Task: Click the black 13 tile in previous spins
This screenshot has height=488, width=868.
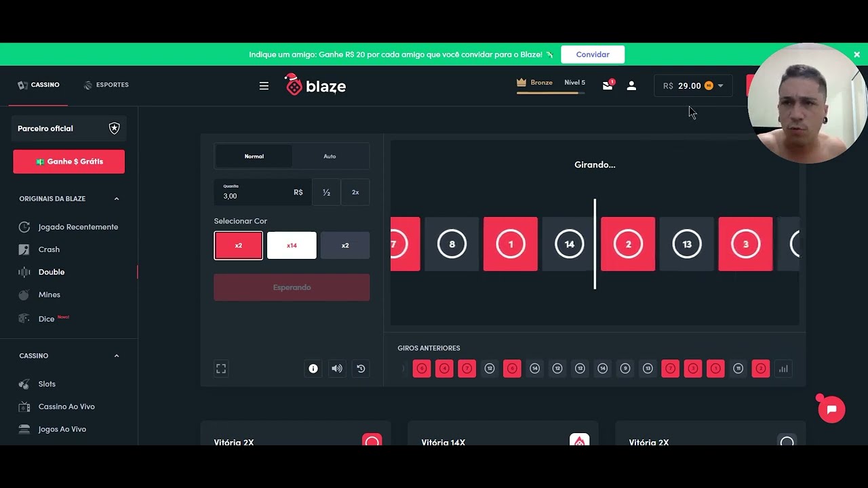Action: [648, 369]
